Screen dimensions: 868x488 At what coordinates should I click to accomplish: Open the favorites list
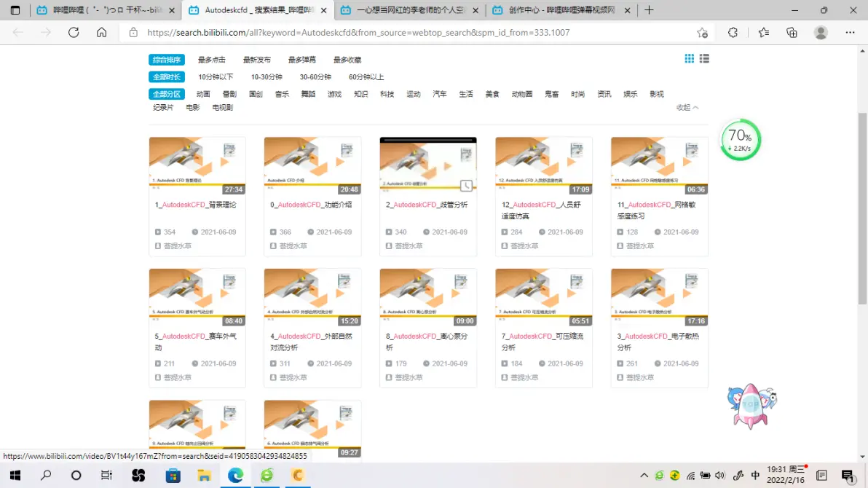pos(764,33)
